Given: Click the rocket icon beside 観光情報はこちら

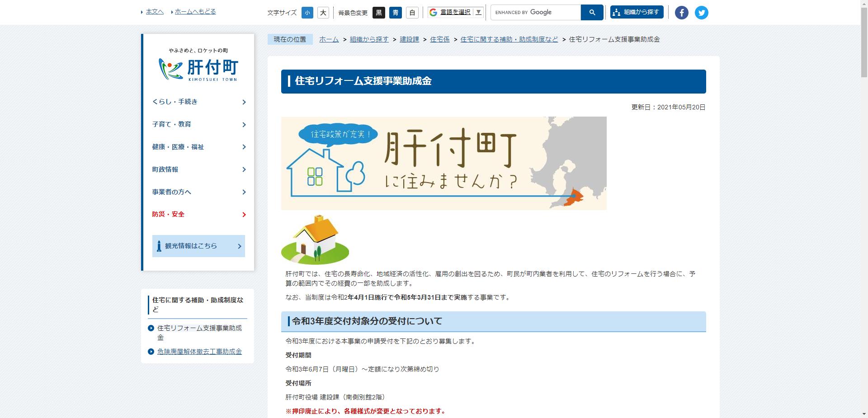Looking at the screenshot, I should [159, 246].
